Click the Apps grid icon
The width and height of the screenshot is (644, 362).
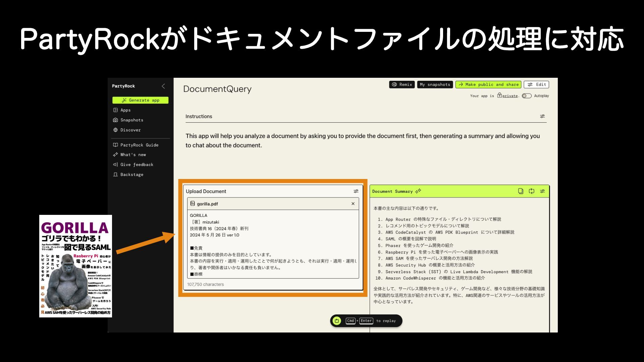pyautogui.click(x=115, y=110)
